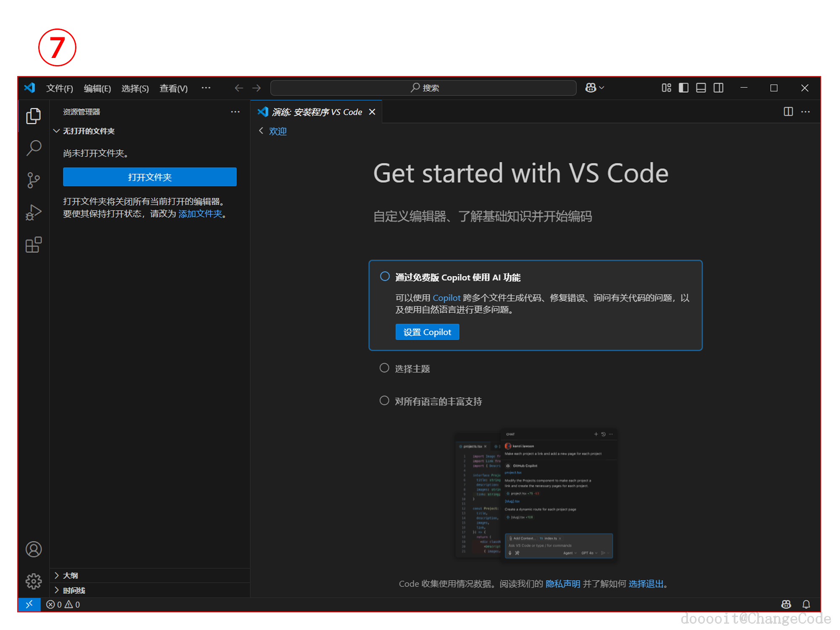Click the remote window indicator in status bar
Image resolution: width=840 pixels, height=630 pixels.
(x=29, y=604)
